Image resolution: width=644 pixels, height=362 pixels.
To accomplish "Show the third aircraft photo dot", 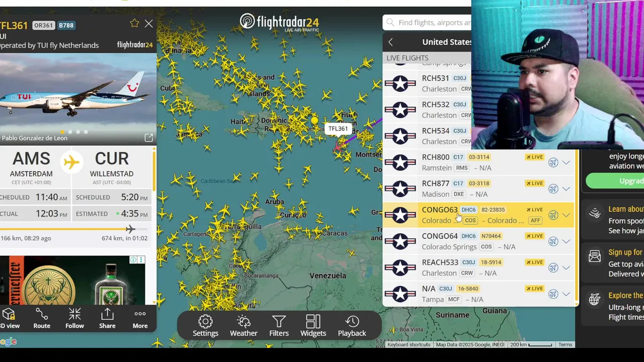I will (78, 132).
